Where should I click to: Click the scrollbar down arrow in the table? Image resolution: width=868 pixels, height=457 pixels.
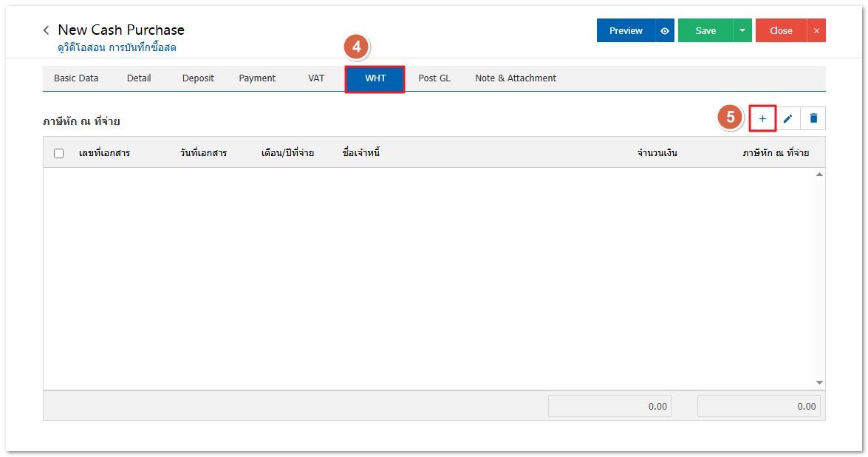(819, 382)
